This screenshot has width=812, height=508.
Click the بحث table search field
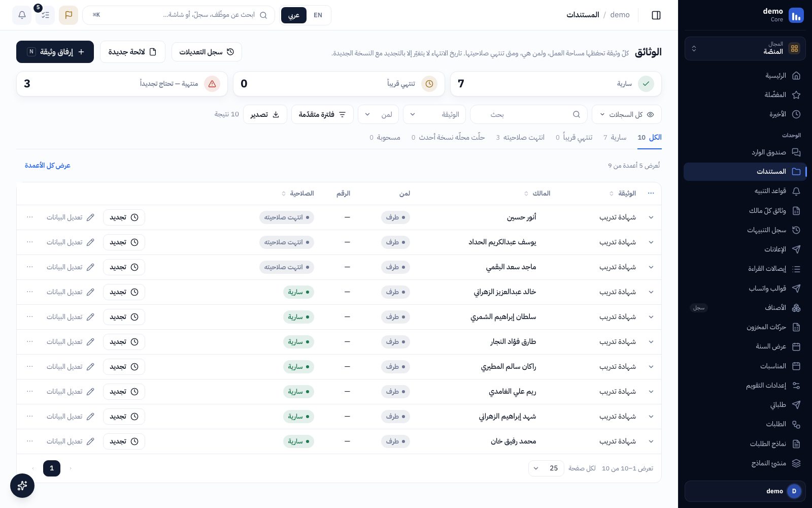[529, 115]
